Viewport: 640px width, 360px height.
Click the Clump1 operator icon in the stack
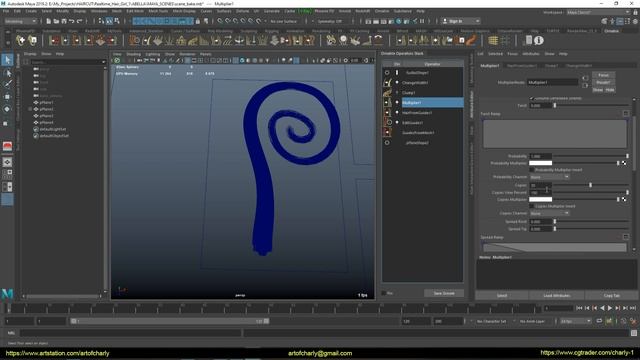point(387,93)
